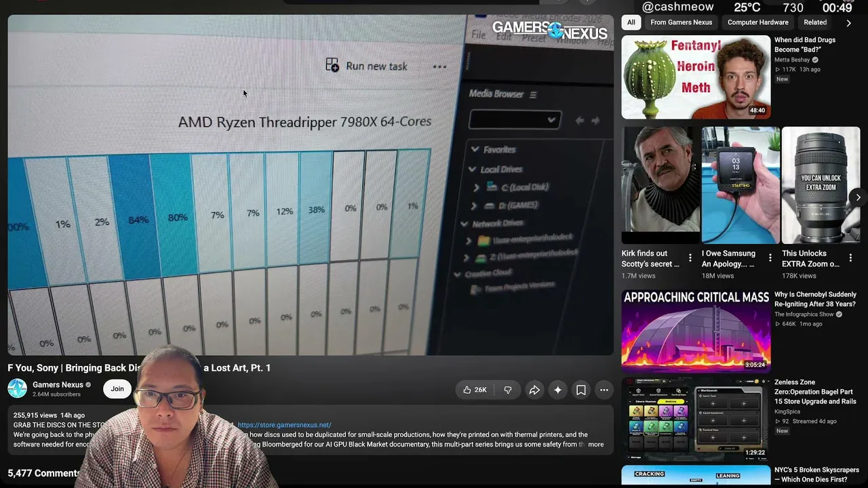Open the Share arrow button
The height and width of the screenshot is (488, 868).
(534, 390)
